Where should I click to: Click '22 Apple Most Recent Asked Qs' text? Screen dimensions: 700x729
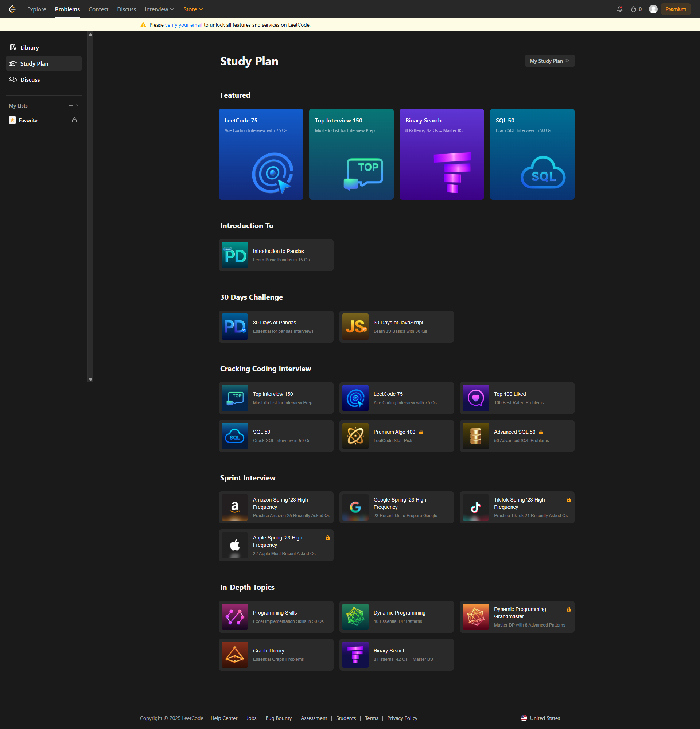(284, 554)
